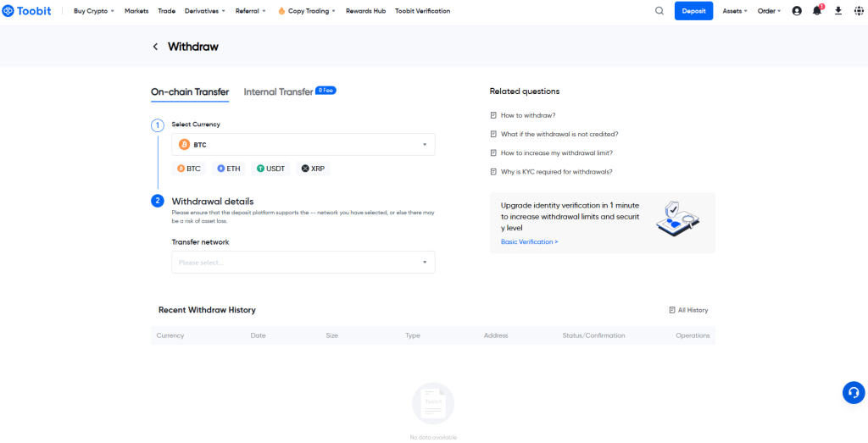The height and width of the screenshot is (443, 868).
Task: Select the ETH quick currency chip
Action: click(229, 169)
